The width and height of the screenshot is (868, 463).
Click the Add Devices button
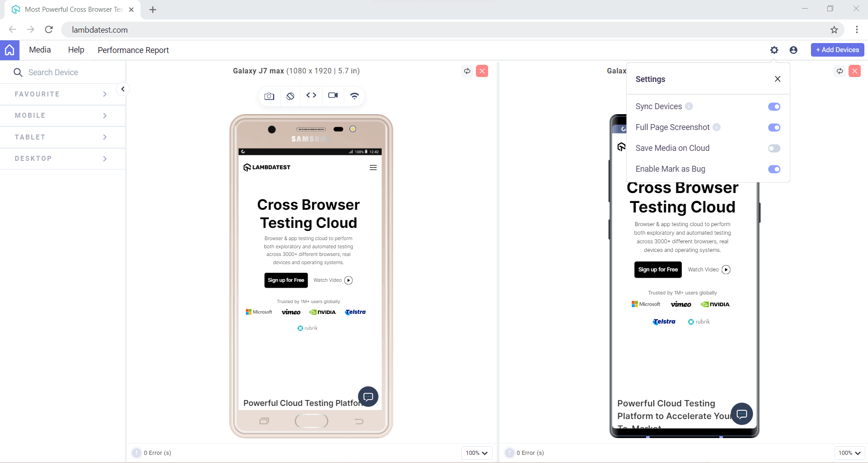click(837, 50)
